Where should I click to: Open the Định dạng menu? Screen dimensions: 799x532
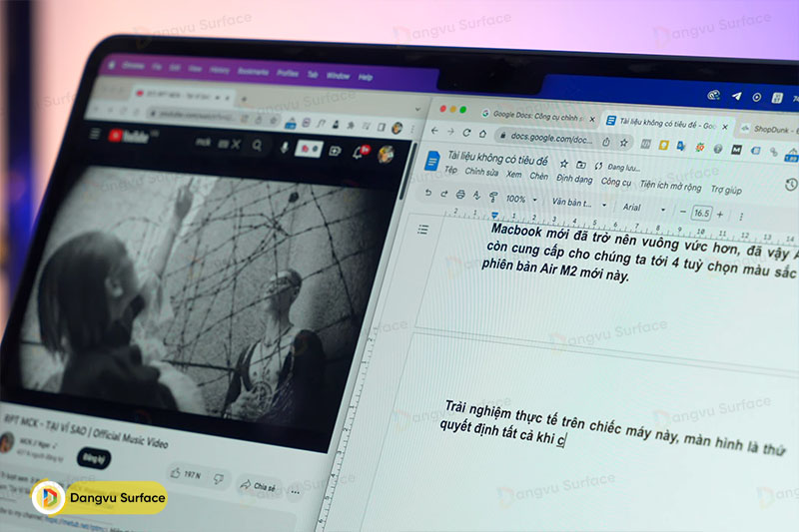574,179
